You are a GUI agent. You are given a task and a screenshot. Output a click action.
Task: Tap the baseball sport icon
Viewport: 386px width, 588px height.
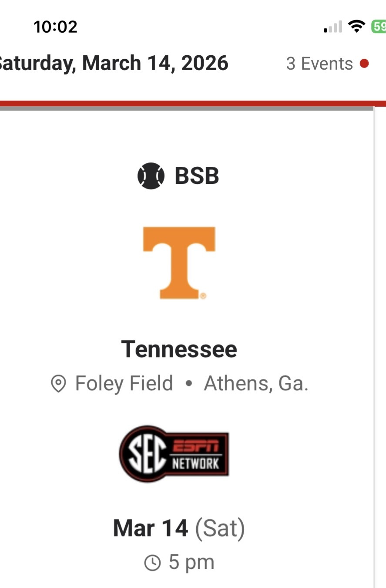[151, 176]
